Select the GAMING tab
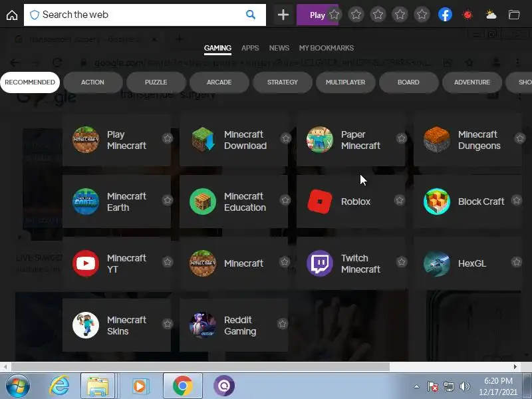 coord(217,48)
